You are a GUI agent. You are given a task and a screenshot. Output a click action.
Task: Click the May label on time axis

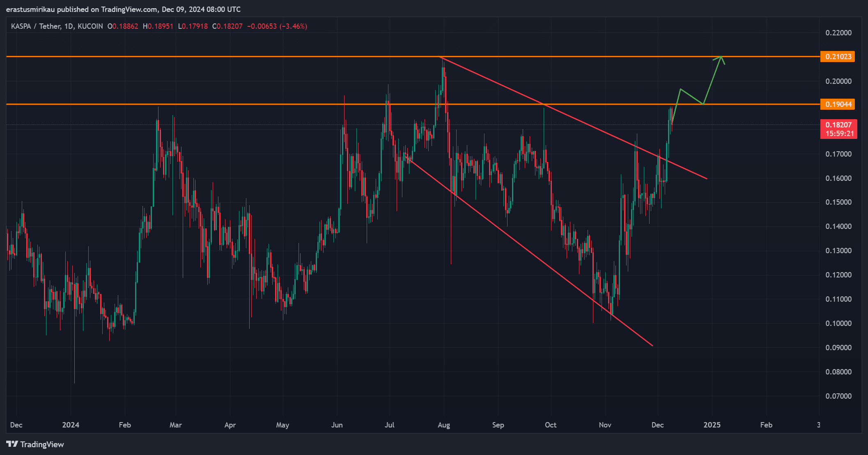tap(282, 425)
